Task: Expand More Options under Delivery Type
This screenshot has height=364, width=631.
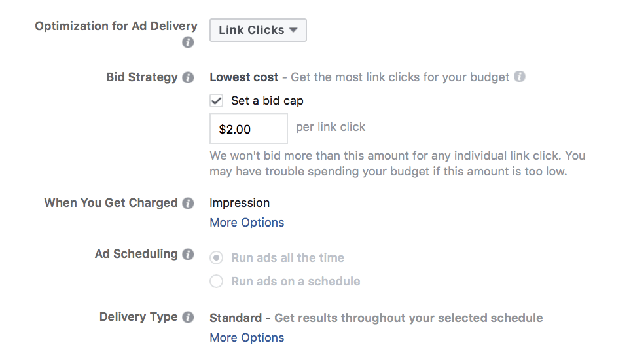Action: (x=247, y=338)
